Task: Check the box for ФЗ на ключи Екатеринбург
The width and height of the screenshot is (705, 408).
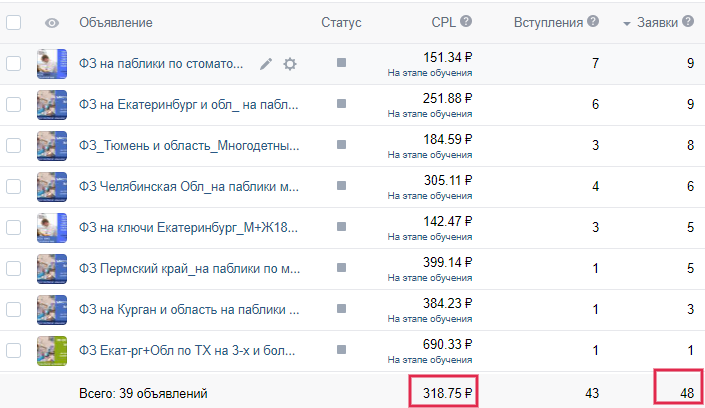Action: (13, 228)
